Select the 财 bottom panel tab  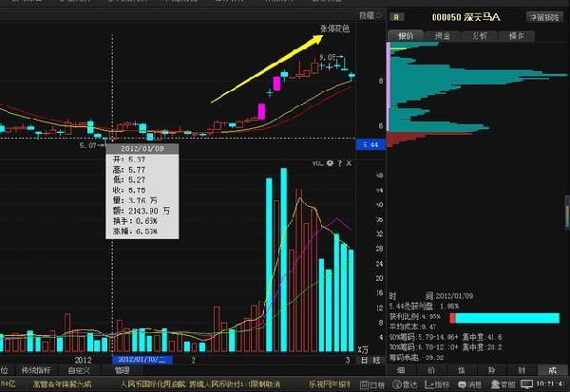(522, 370)
